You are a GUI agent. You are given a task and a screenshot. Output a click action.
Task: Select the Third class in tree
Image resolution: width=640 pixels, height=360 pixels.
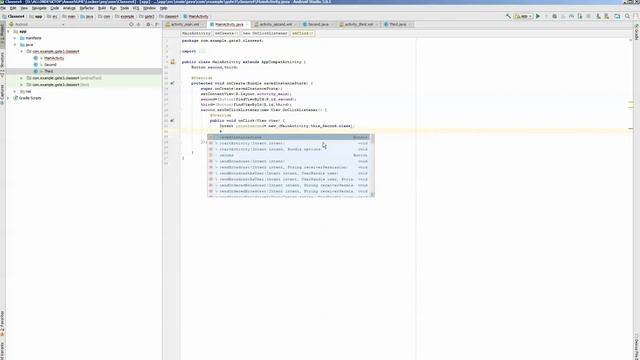click(x=49, y=71)
